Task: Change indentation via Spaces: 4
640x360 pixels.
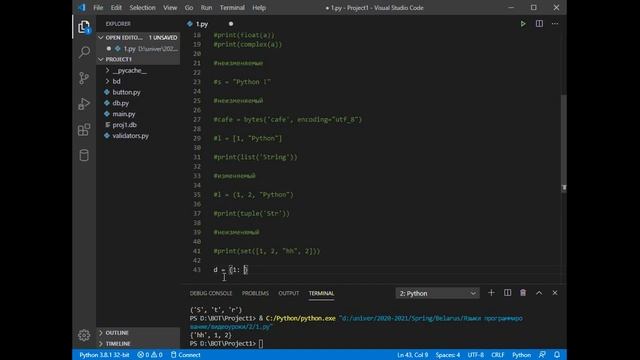Action: coord(448,355)
